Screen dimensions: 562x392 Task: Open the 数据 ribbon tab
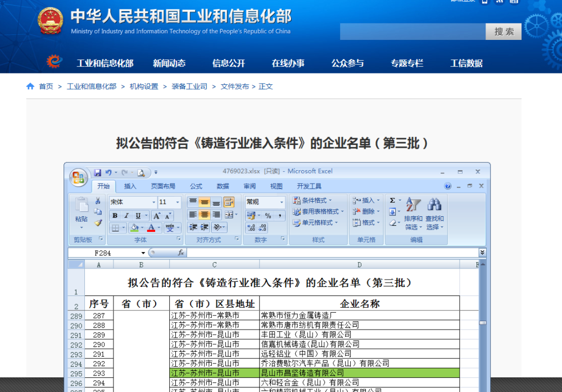coord(223,186)
